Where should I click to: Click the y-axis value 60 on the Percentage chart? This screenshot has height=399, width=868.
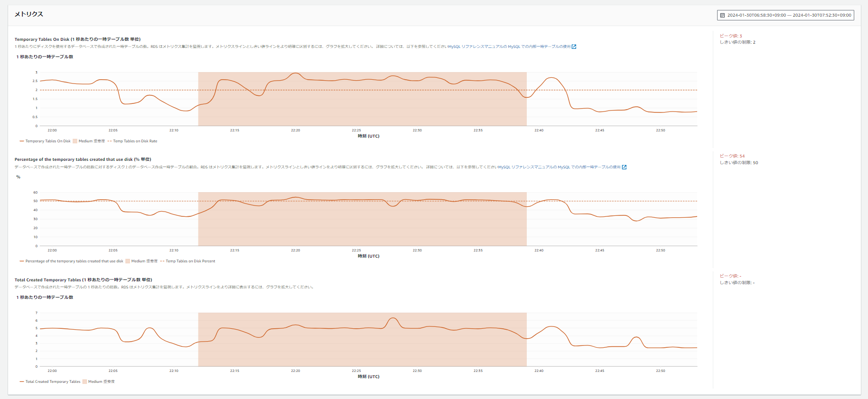click(35, 192)
